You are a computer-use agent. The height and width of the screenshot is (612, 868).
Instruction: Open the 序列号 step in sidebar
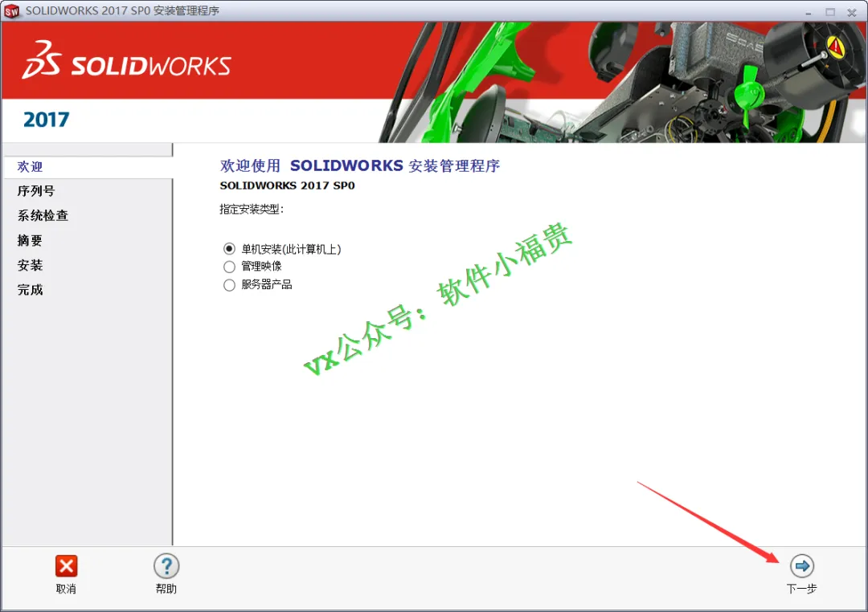click(x=36, y=191)
